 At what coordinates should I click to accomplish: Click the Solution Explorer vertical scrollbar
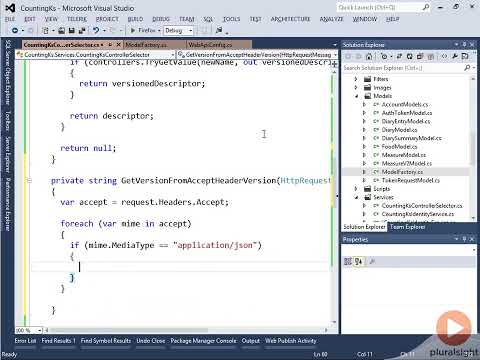tap(473, 148)
